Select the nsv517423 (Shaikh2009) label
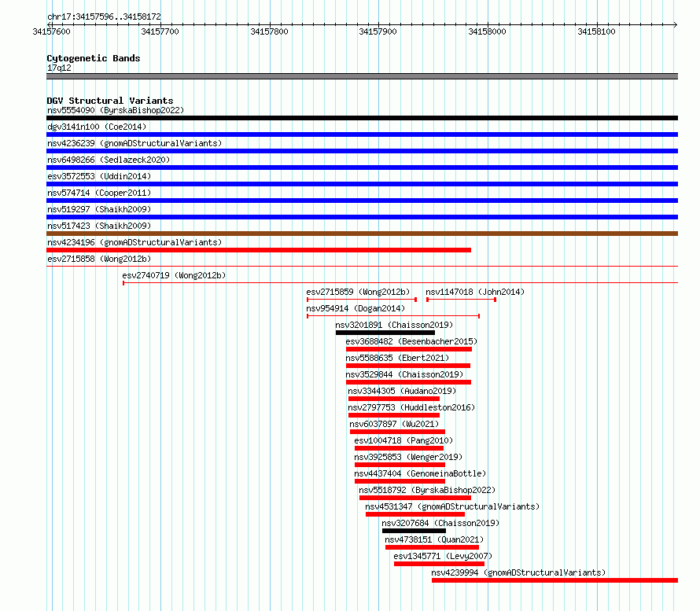This screenshot has width=700, height=611. point(99,226)
